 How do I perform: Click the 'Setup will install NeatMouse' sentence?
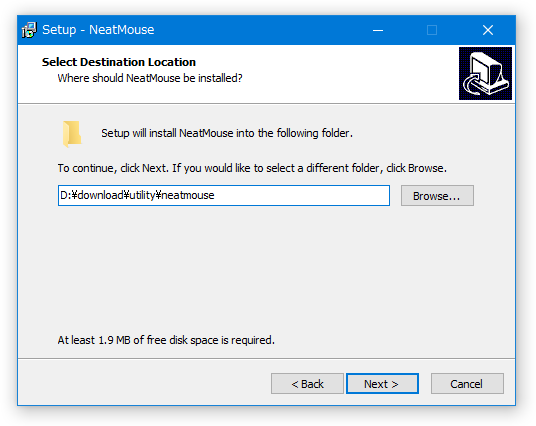coord(227,133)
